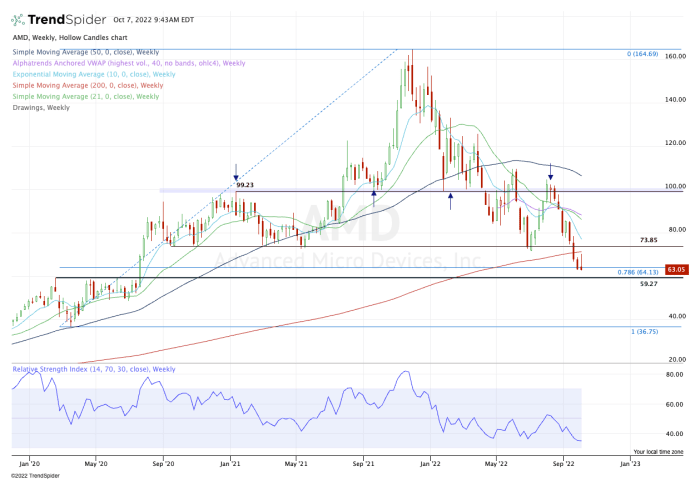
Task: Click the 73.85 horizontal level label
Action: (650, 240)
